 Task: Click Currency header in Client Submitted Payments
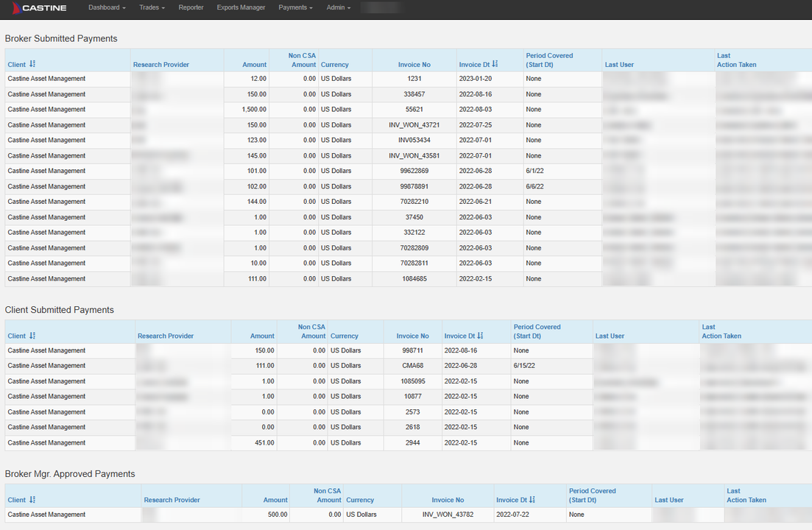pyautogui.click(x=345, y=336)
